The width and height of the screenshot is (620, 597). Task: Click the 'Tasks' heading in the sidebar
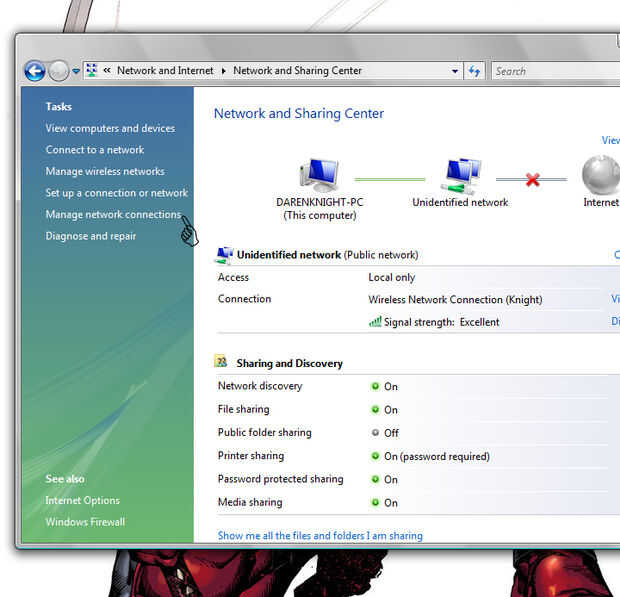(59, 107)
